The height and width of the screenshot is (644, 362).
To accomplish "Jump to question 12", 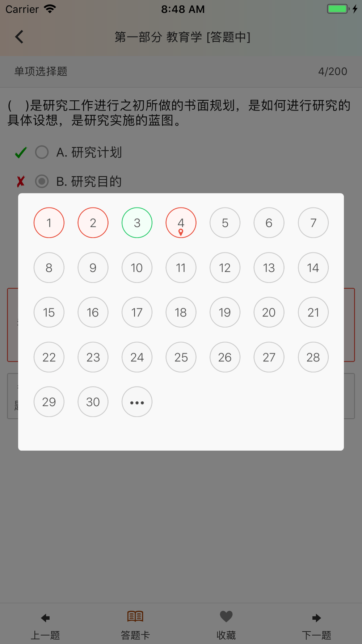I will [x=225, y=268].
